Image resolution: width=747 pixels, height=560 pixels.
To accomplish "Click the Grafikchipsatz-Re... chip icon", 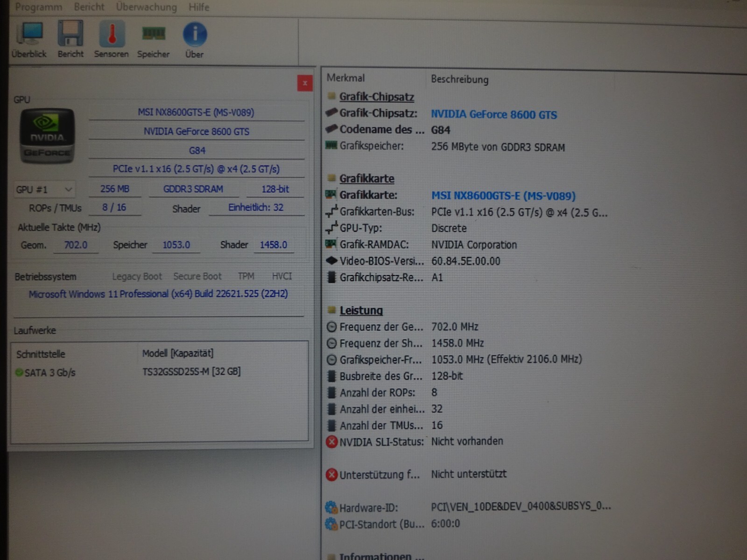I will [x=331, y=277].
